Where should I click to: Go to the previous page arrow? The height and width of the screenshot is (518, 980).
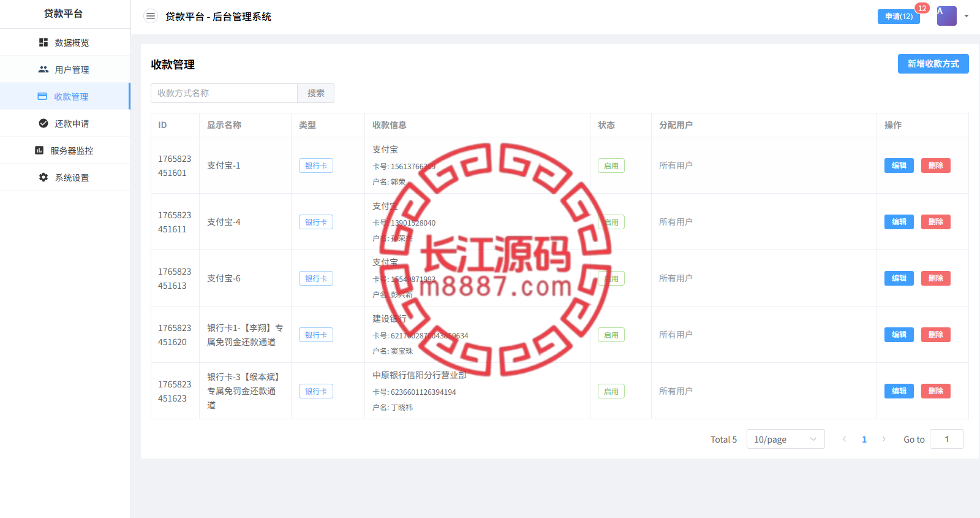(x=845, y=439)
